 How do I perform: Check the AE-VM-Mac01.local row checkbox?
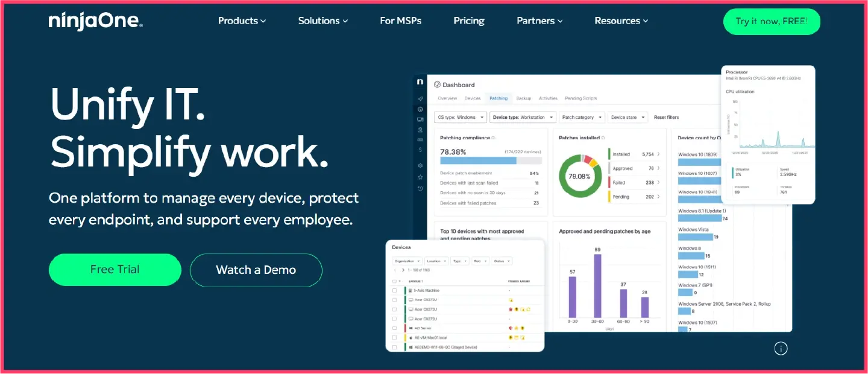[394, 338]
